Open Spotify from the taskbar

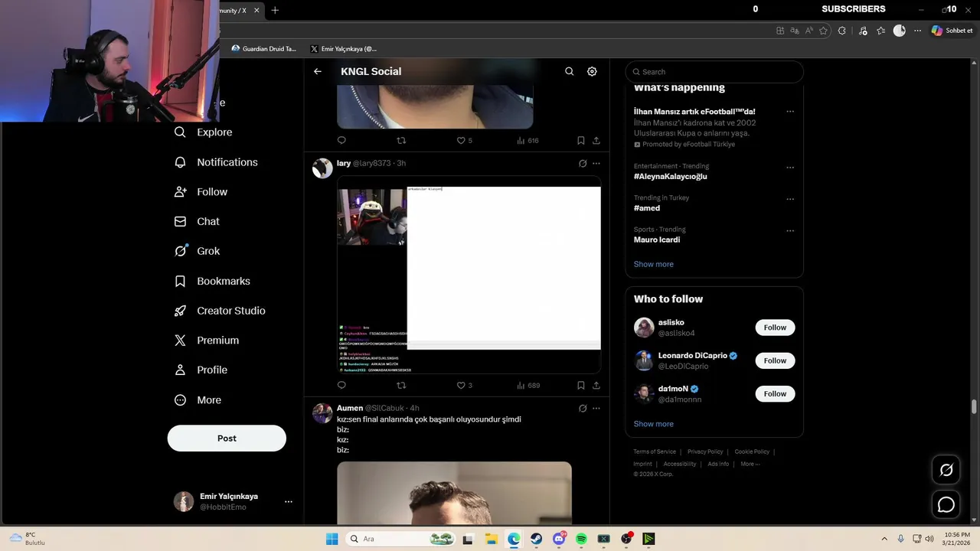pos(581,539)
